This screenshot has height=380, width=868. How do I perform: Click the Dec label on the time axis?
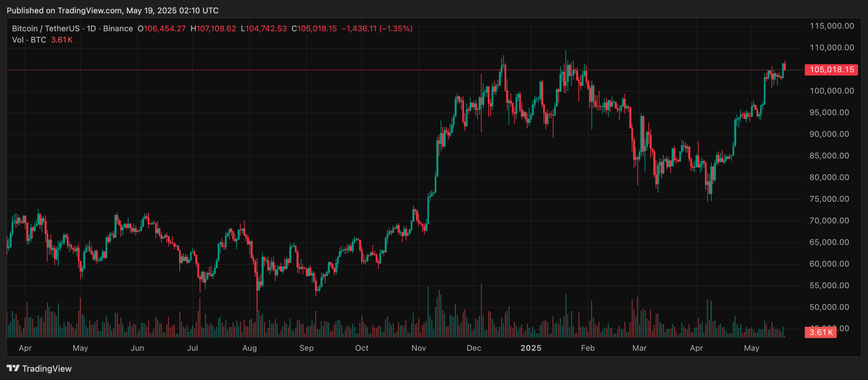coord(474,348)
